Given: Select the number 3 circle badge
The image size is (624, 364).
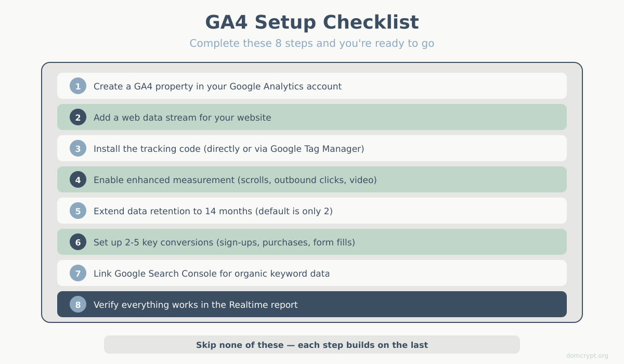Looking at the screenshot, I should point(78,148).
